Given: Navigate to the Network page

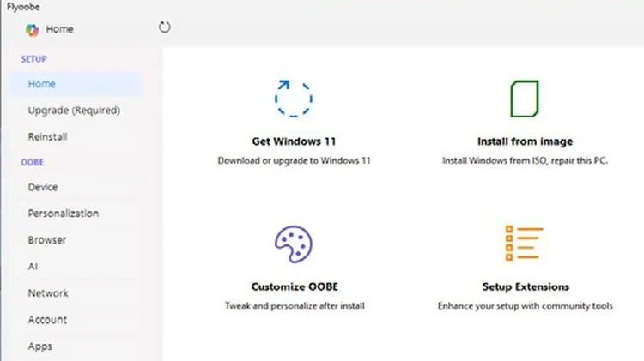Looking at the screenshot, I should pyautogui.click(x=48, y=293).
